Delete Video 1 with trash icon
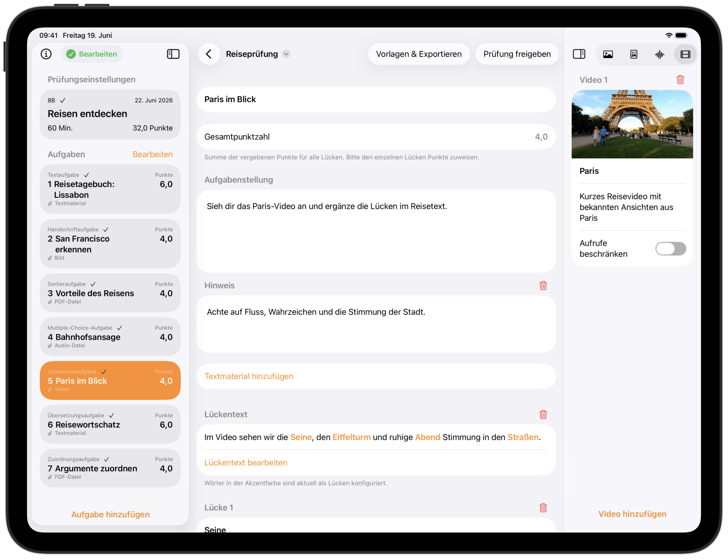The height and width of the screenshot is (560, 728). (680, 80)
